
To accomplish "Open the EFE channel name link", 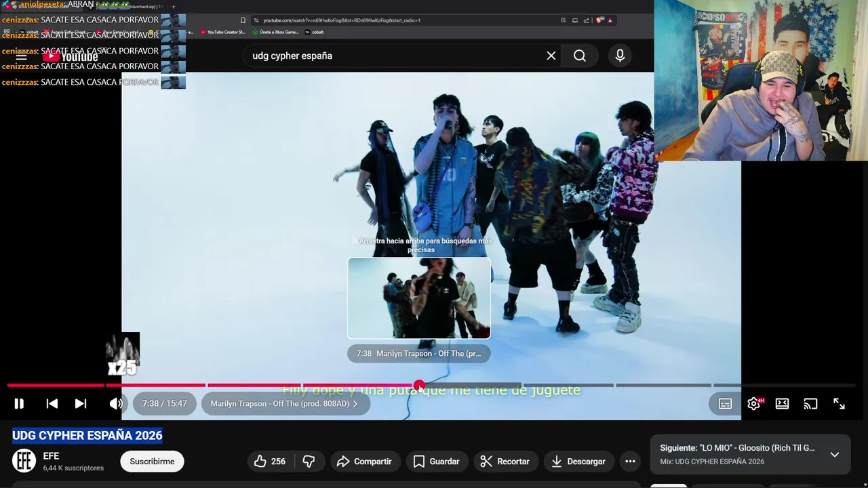I will click(x=51, y=456).
